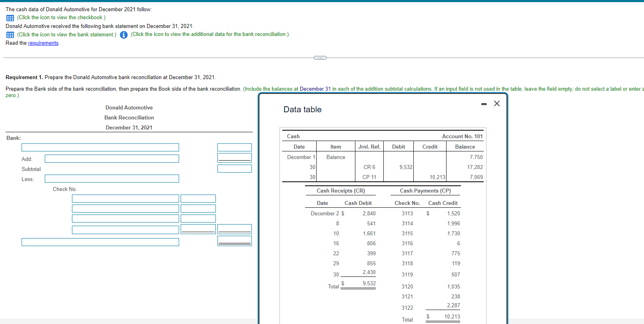Select the Less description field

pos(112,179)
